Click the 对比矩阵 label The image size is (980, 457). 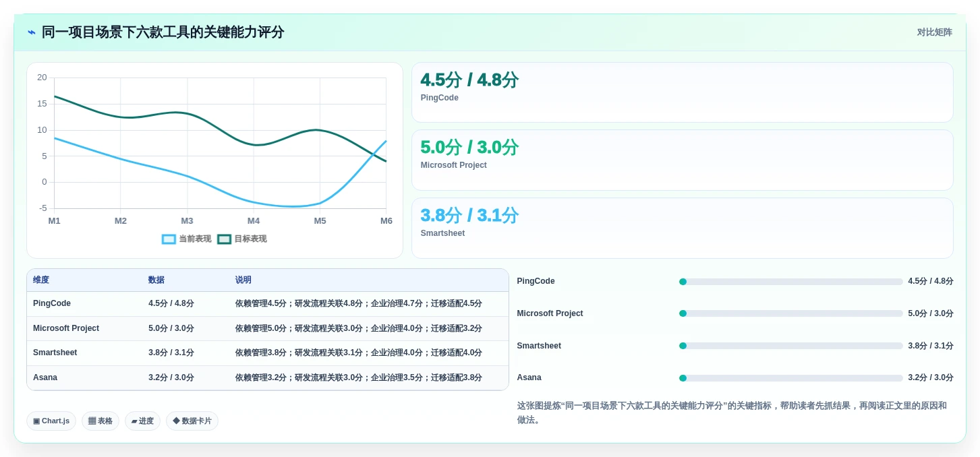coord(934,32)
